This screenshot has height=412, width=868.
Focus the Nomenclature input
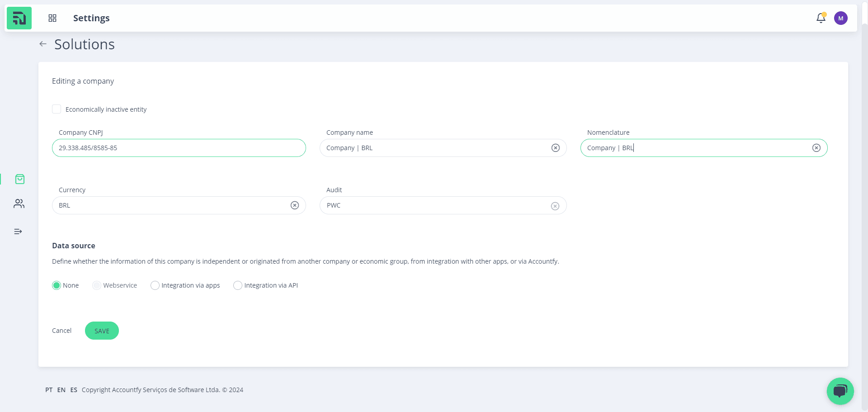[x=704, y=148]
